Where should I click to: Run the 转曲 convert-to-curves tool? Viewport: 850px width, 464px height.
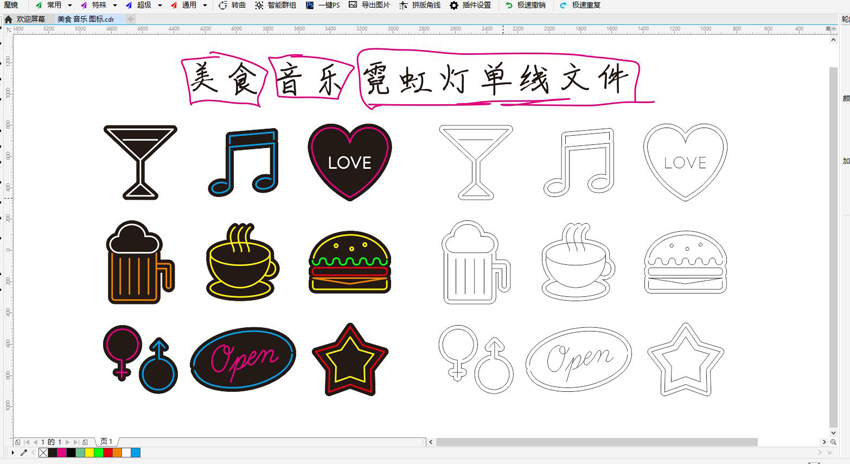pos(232,5)
